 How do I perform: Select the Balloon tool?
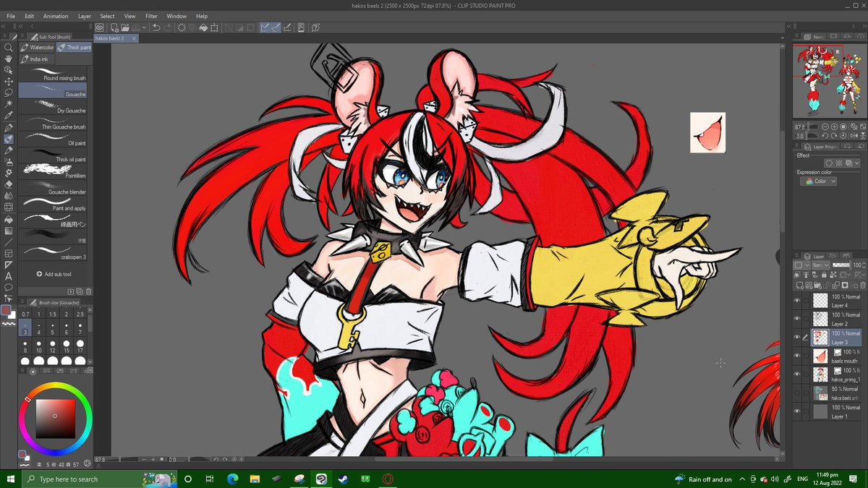pyautogui.click(x=9, y=287)
